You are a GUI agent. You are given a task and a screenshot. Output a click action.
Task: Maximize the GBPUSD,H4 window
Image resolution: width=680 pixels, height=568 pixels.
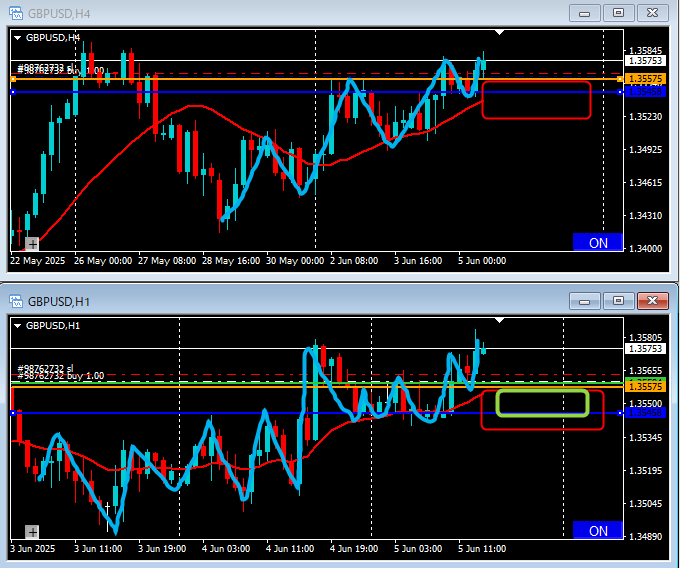pyautogui.click(x=618, y=13)
